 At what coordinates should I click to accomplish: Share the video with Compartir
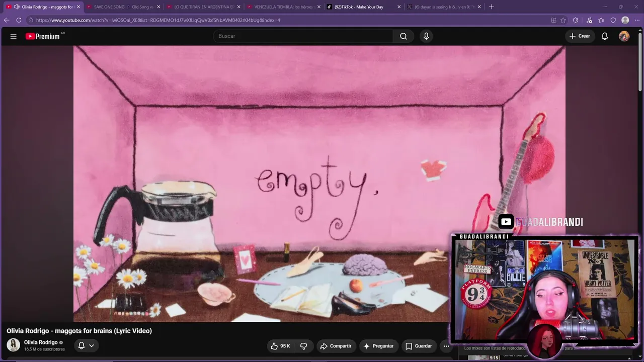pos(336,346)
